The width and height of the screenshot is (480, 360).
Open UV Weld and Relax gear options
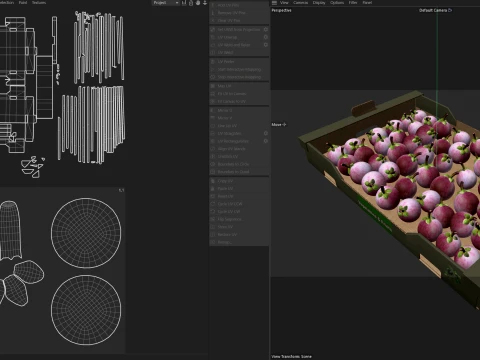[x=266, y=45]
